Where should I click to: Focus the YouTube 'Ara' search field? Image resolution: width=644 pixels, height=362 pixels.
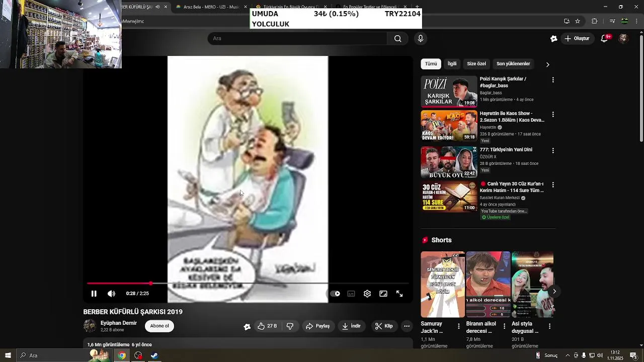(x=297, y=39)
